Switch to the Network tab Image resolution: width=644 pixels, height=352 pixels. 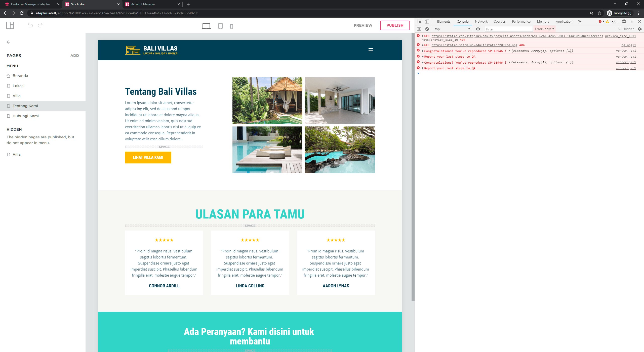tap(481, 21)
